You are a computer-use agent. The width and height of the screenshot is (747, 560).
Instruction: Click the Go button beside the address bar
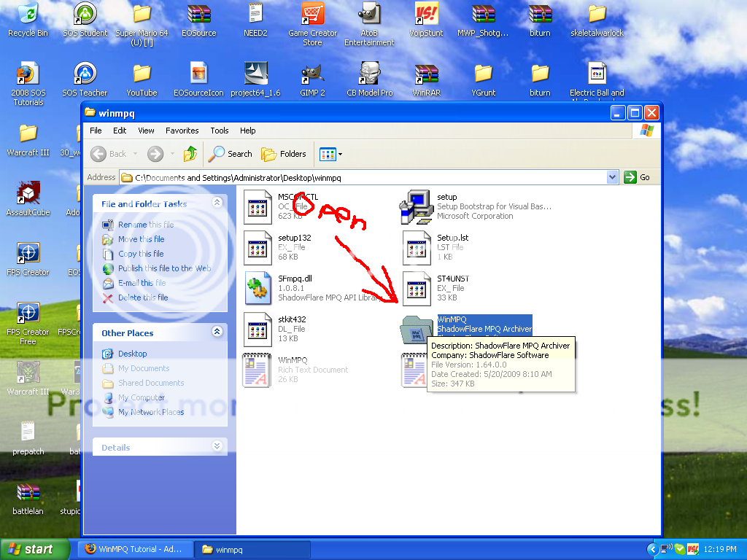click(637, 177)
